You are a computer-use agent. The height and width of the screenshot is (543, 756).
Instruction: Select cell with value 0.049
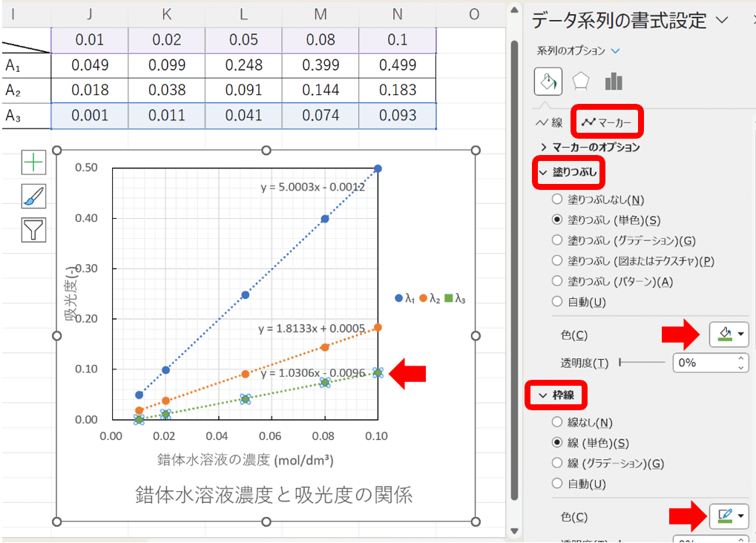90,65
